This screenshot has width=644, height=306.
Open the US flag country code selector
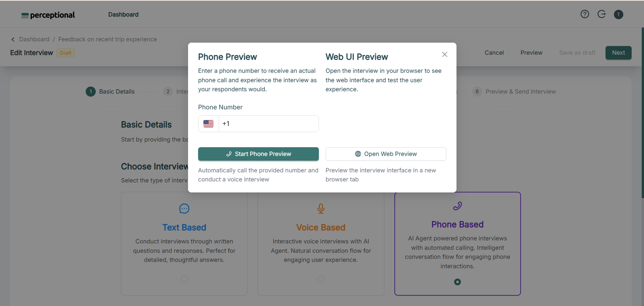[x=208, y=124]
